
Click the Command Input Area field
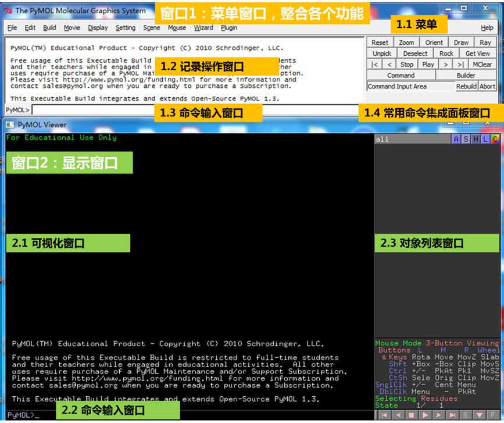pos(411,86)
